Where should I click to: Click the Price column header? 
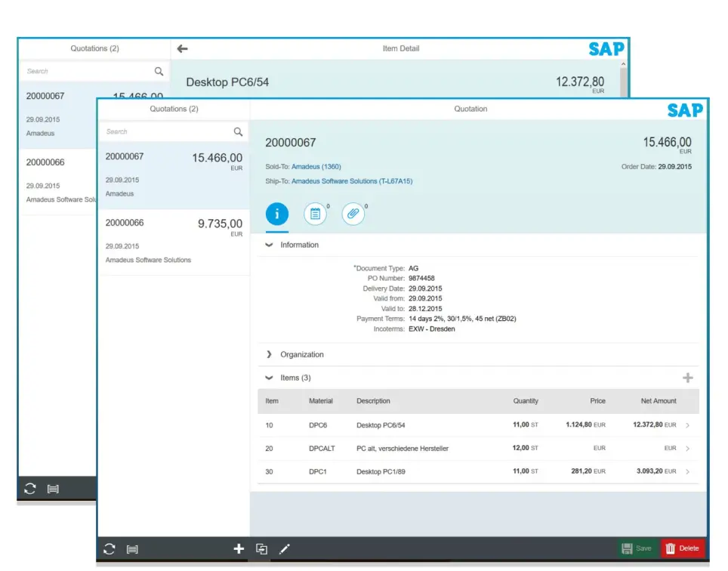[x=597, y=401]
